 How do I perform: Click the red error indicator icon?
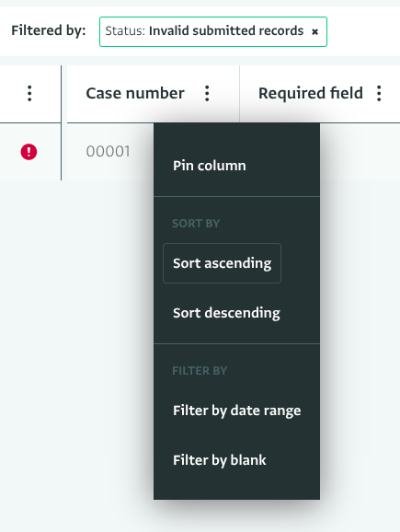pos(29,152)
